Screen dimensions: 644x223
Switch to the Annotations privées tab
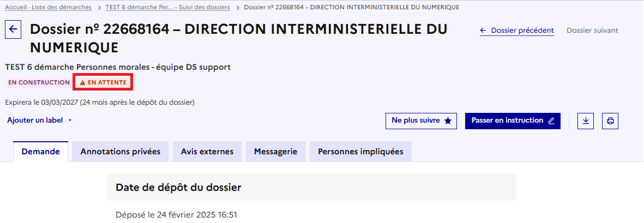point(121,152)
